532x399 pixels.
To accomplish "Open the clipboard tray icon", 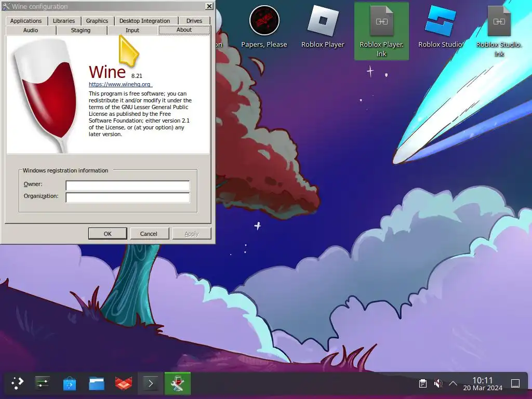I will click(x=423, y=383).
